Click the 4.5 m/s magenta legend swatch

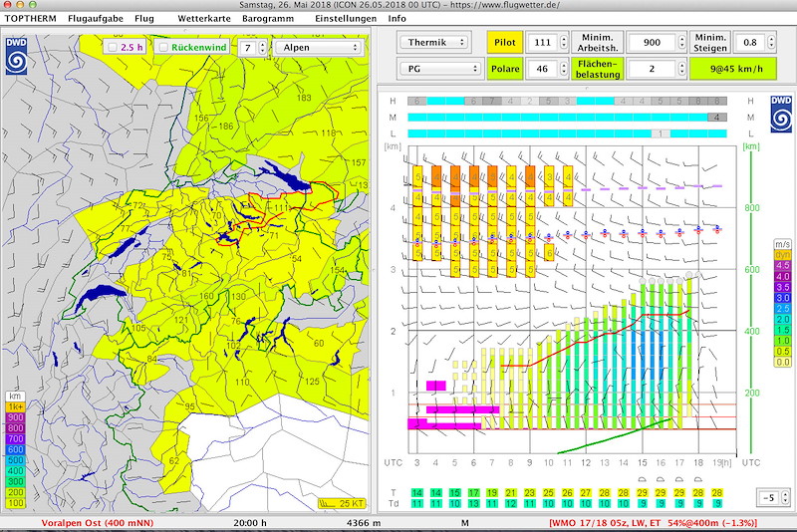pyautogui.click(x=782, y=266)
